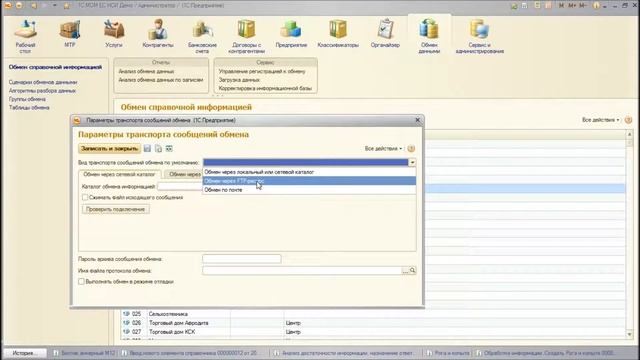Image resolution: width=640 pixels, height=360 pixels.
Task: Select row 027 Торговый дом КСК
Action: [x=373, y=332]
